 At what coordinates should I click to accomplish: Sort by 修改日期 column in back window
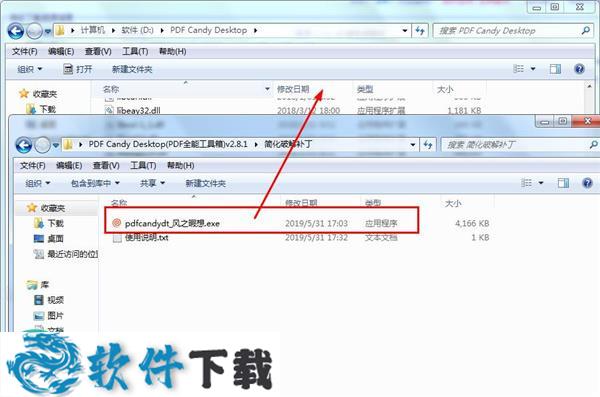[293, 89]
